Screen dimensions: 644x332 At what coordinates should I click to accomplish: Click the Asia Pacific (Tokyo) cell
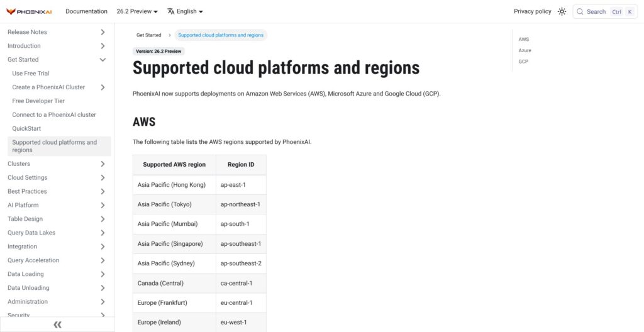pos(174,204)
